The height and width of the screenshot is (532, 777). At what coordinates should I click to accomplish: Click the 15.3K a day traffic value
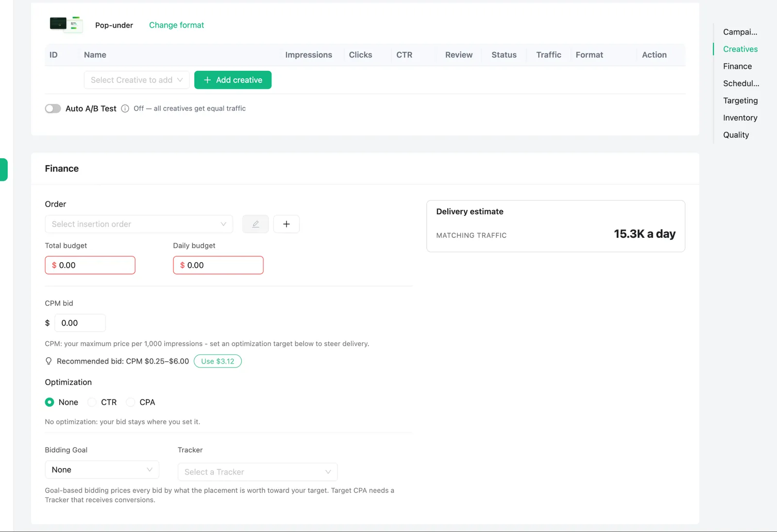point(644,234)
